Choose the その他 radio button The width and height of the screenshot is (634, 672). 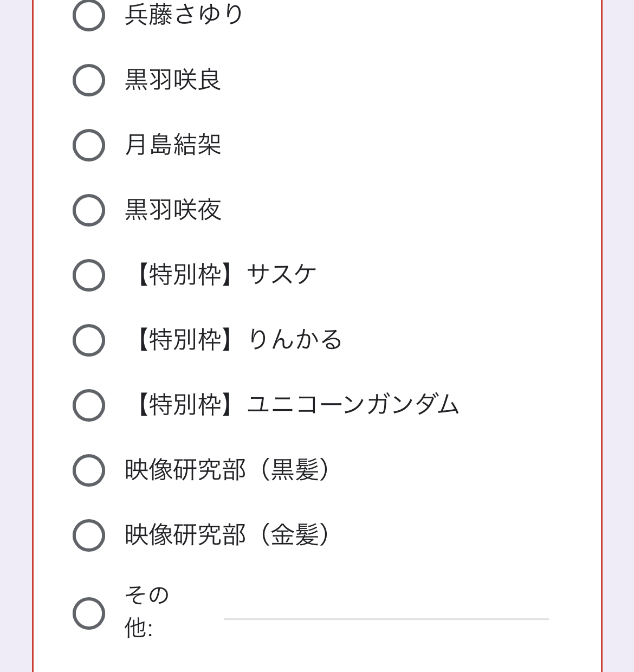pos(89,613)
